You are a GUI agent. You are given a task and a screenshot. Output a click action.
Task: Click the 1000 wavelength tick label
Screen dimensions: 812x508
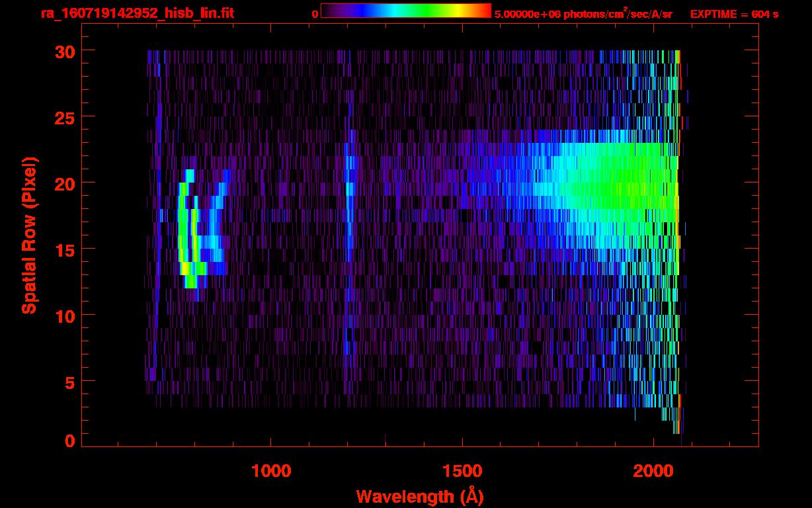click(x=271, y=470)
